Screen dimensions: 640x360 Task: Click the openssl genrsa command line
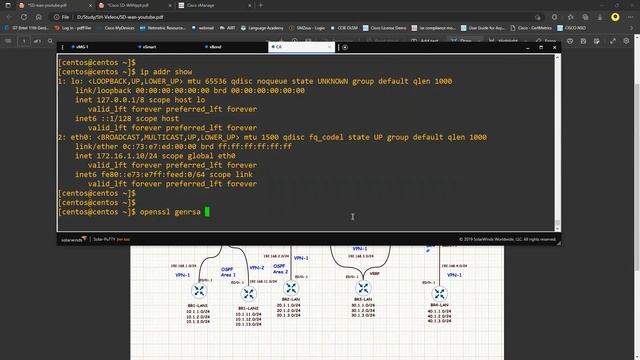(133, 212)
